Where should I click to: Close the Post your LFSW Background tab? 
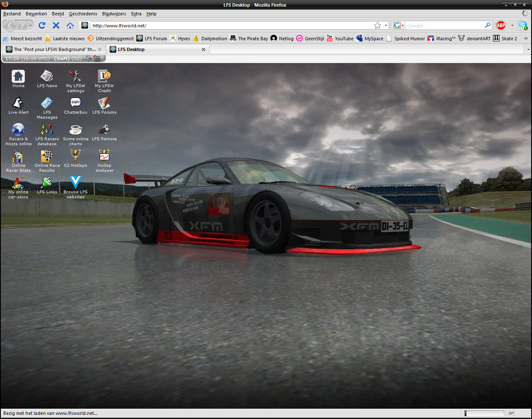(100, 49)
